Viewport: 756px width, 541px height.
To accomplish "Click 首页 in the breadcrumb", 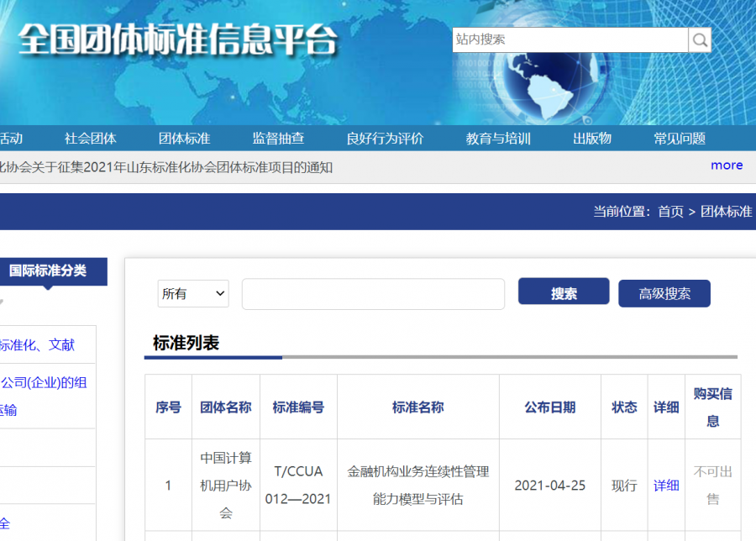I will pos(670,212).
